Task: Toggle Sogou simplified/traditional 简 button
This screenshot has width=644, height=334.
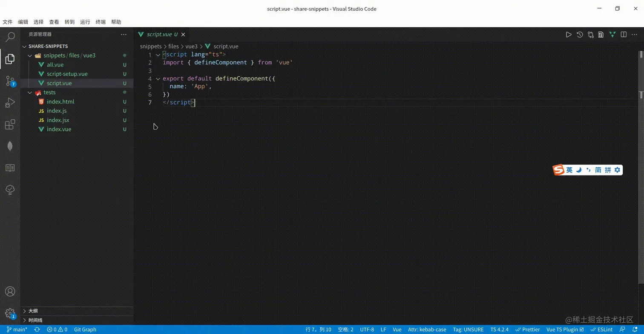Action: pyautogui.click(x=598, y=170)
